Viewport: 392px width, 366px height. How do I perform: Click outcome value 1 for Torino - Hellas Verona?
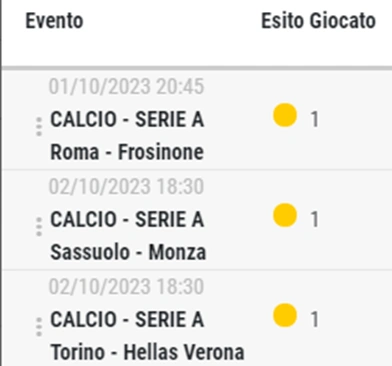tap(314, 319)
